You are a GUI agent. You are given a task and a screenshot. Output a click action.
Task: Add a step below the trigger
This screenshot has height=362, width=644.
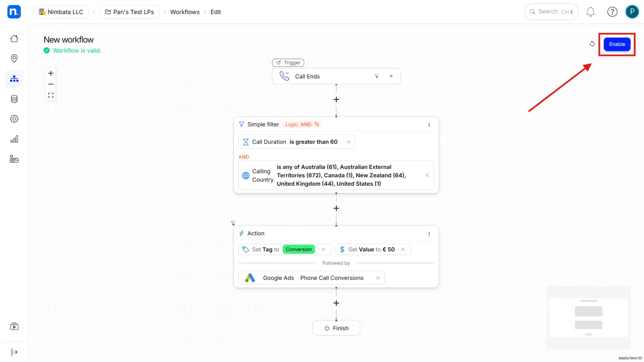pos(336,99)
